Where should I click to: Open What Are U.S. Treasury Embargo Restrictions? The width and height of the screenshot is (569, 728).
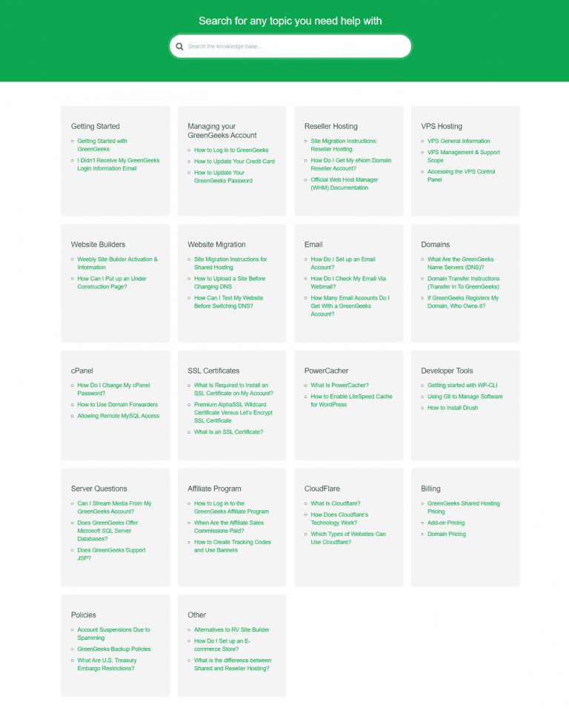[107, 664]
